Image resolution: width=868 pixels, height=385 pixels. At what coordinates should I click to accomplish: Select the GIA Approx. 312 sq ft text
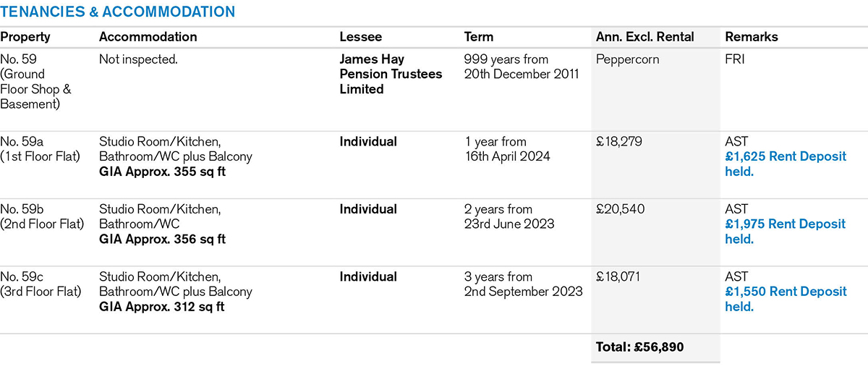coord(161,307)
